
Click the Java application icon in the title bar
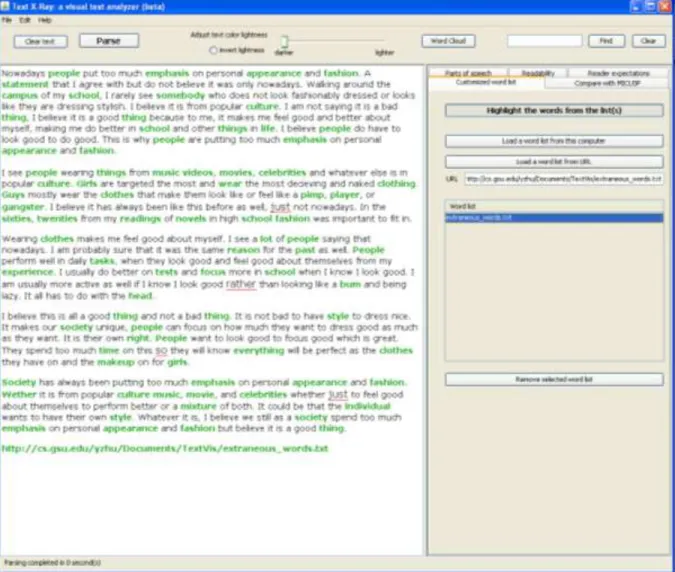(5, 6)
